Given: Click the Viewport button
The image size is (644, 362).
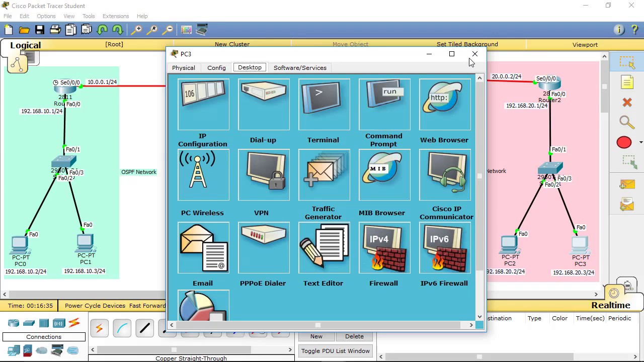Looking at the screenshot, I should (585, 45).
